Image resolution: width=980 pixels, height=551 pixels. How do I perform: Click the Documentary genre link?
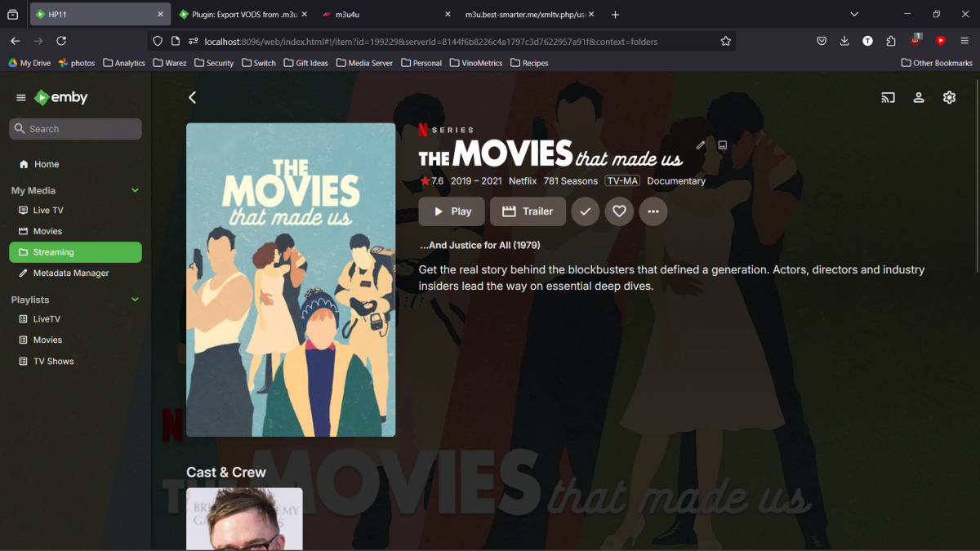[676, 181]
